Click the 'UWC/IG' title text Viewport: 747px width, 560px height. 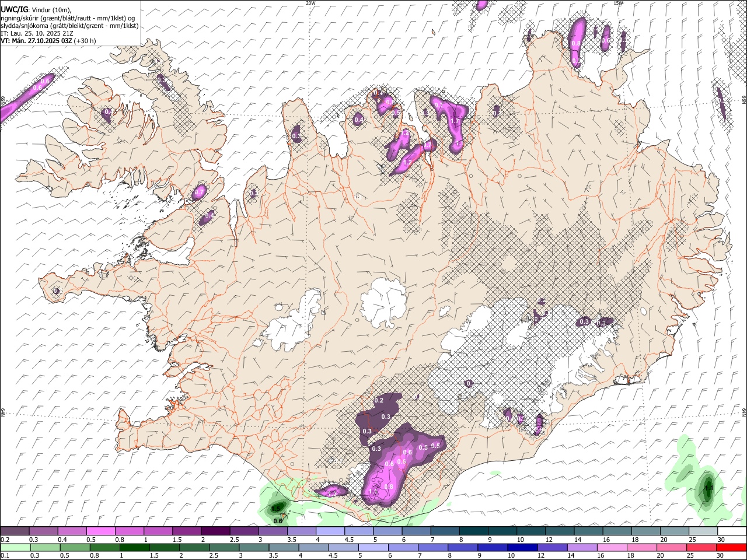pyautogui.click(x=13, y=10)
